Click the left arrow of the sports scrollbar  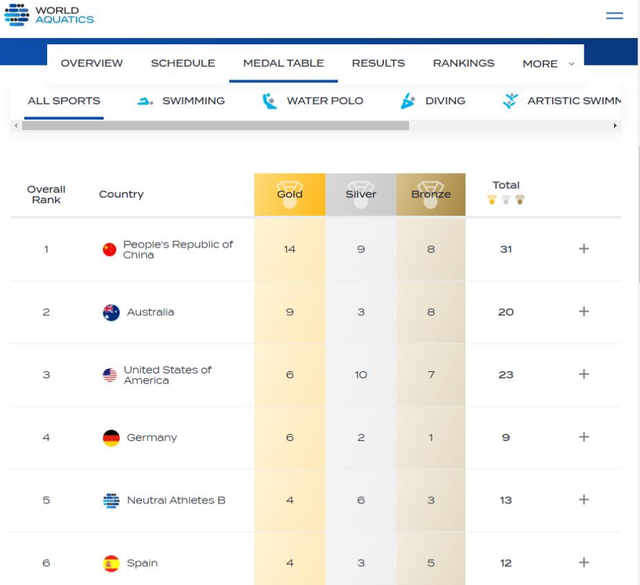[16, 126]
